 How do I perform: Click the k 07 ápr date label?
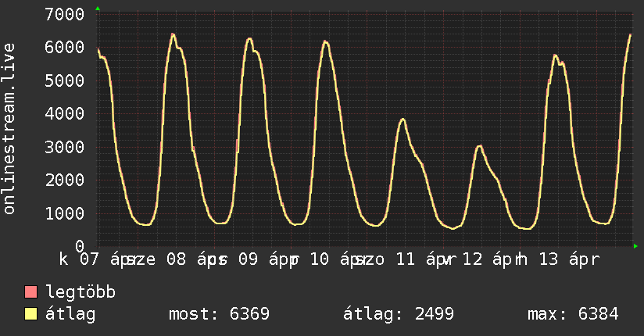(x=95, y=259)
